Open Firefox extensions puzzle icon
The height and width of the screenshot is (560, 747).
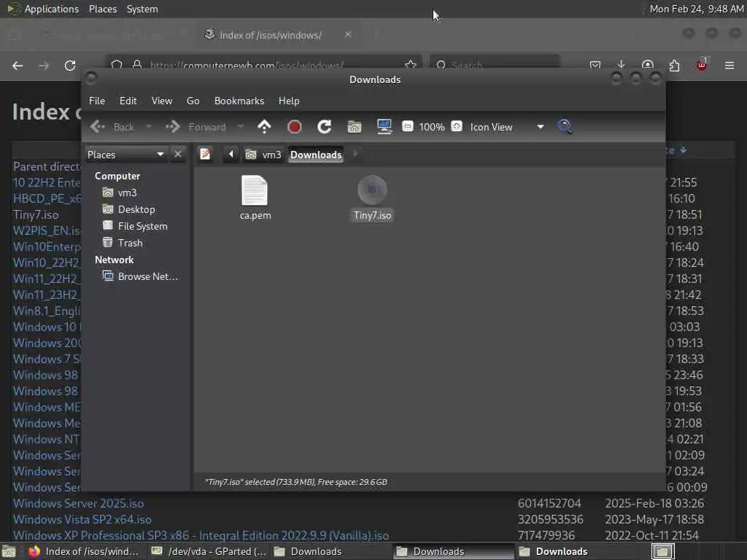coord(674,65)
